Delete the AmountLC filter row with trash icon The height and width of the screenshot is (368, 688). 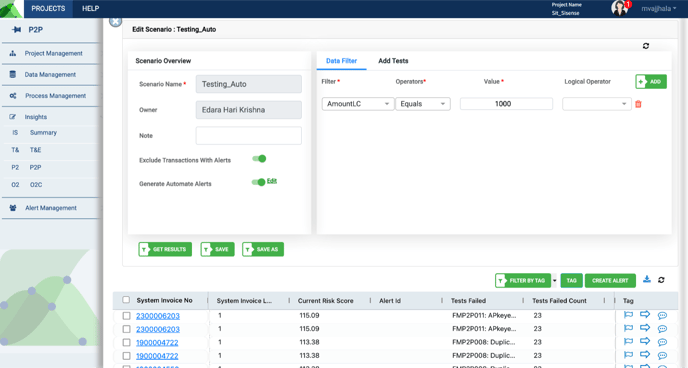[x=638, y=104]
